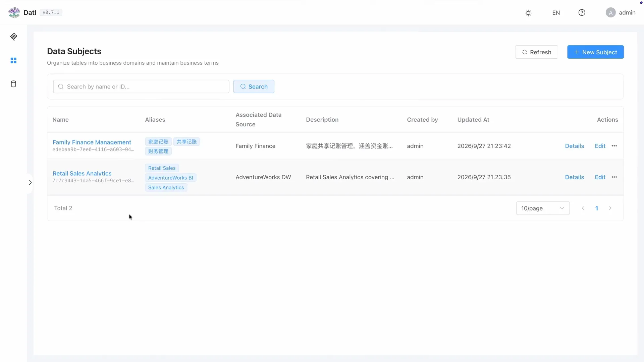The height and width of the screenshot is (362, 644).
Task: Click the Search button
Action: 254,86
